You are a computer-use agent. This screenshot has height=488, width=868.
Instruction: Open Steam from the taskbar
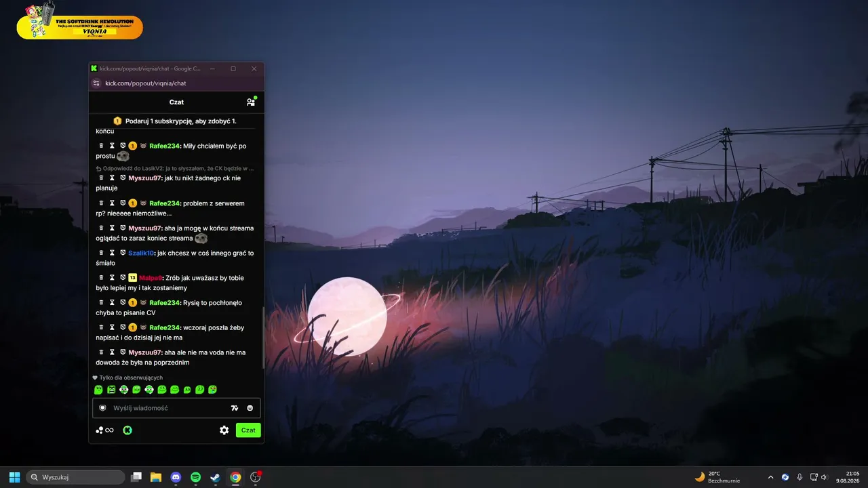point(215,477)
